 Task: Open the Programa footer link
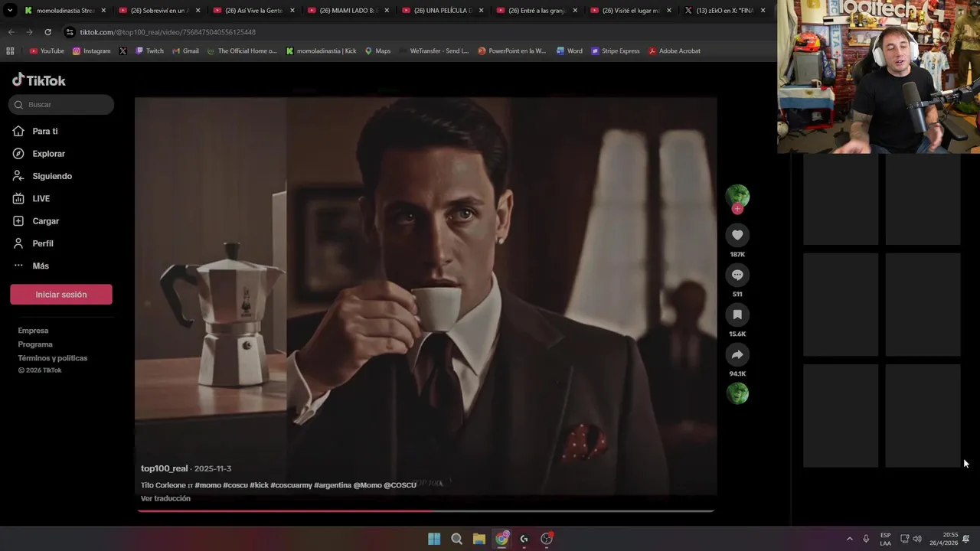point(35,344)
